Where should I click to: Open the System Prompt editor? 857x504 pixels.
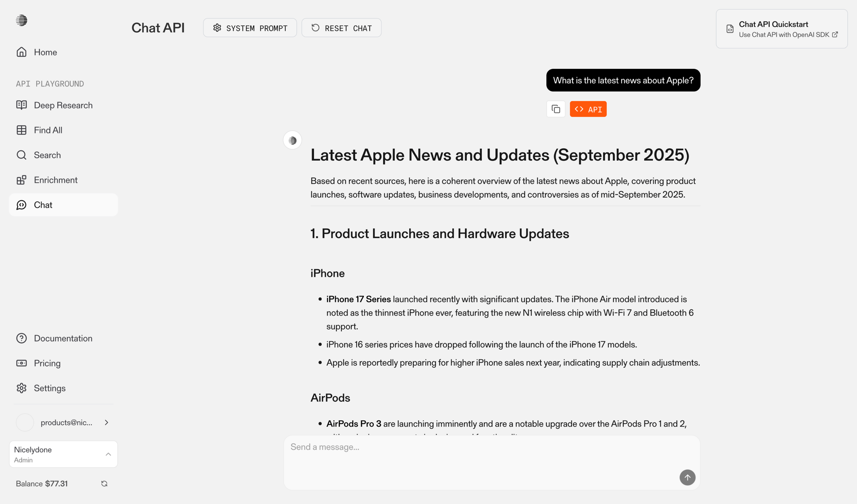[250, 28]
